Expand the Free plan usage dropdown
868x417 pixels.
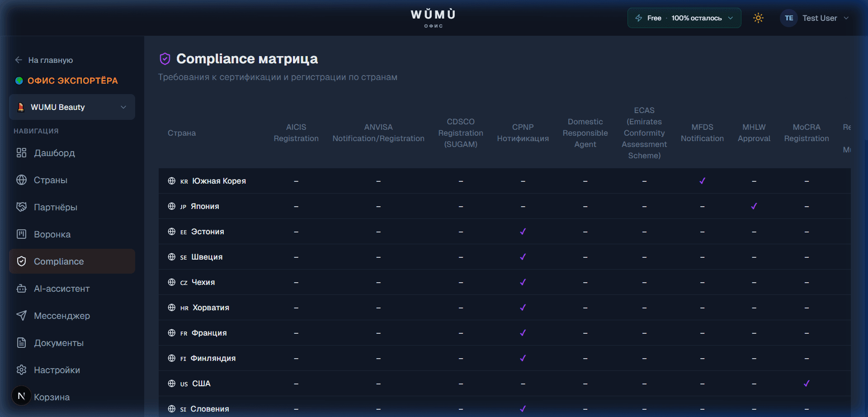pyautogui.click(x=684, y=18)
